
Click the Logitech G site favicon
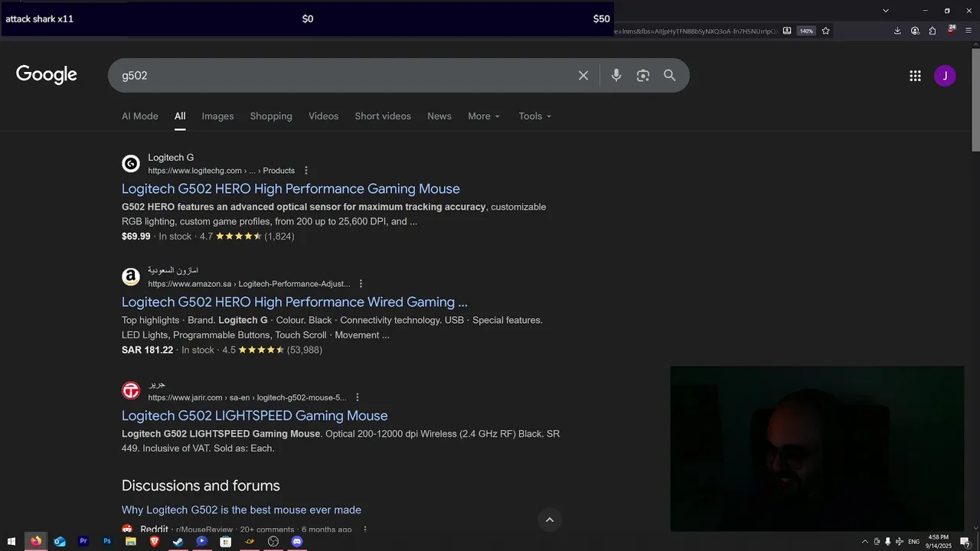[131, 164]
